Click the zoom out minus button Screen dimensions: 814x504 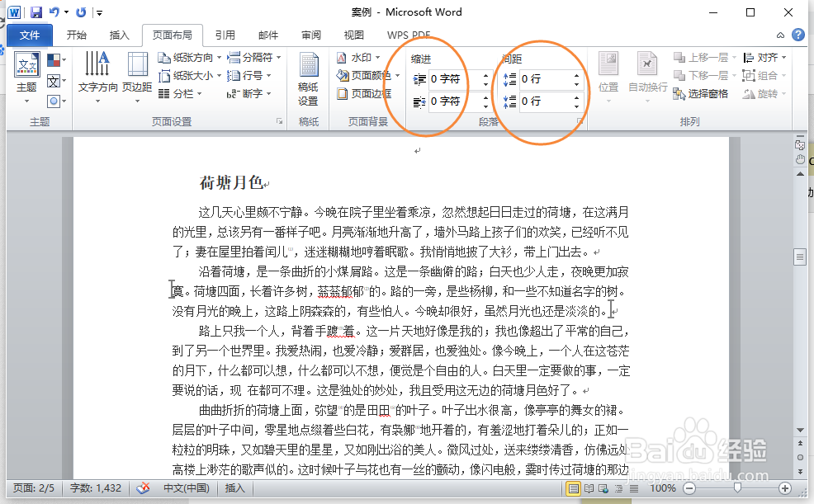[689, 488]
